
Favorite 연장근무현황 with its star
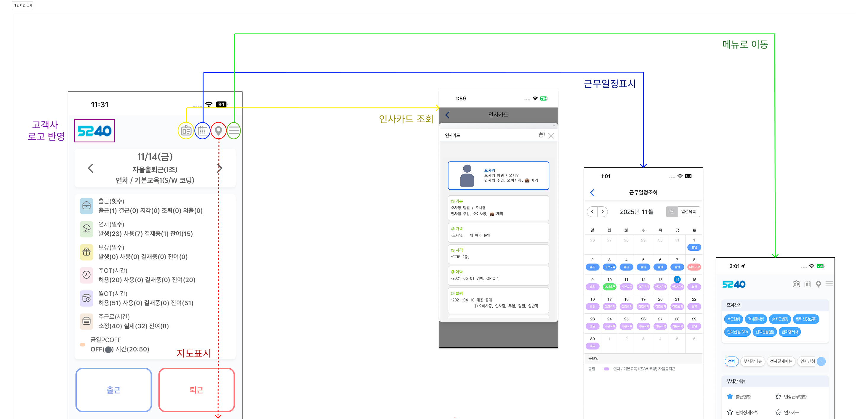(778, 396)
